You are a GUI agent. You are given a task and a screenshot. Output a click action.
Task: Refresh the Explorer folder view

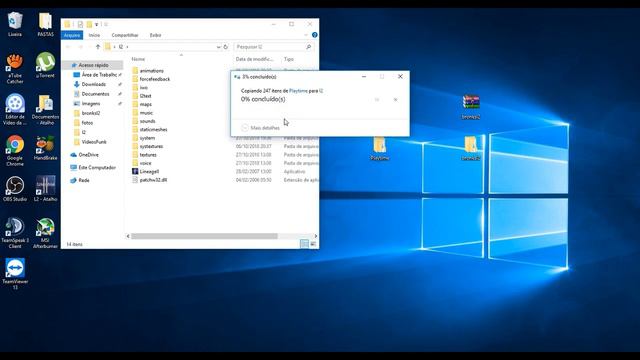225,47
